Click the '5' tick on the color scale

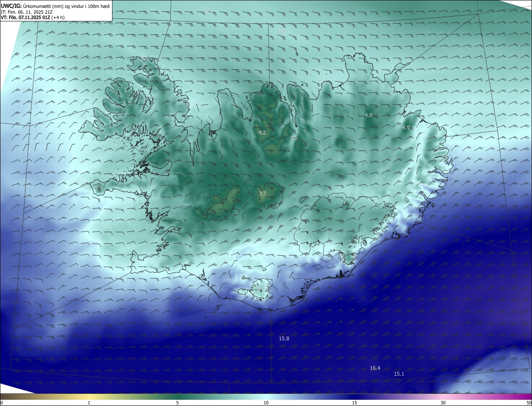pos(177,403)
